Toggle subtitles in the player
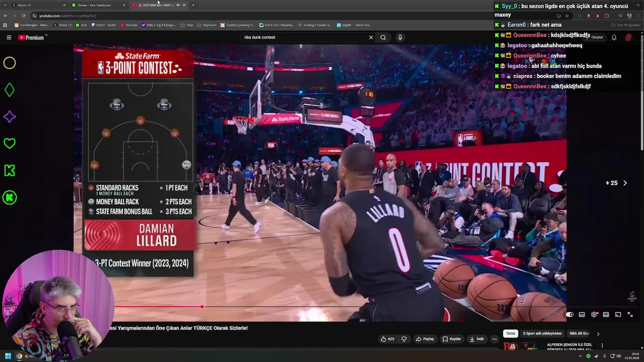Viewport: 644px width, 362px height. point(582,315)
